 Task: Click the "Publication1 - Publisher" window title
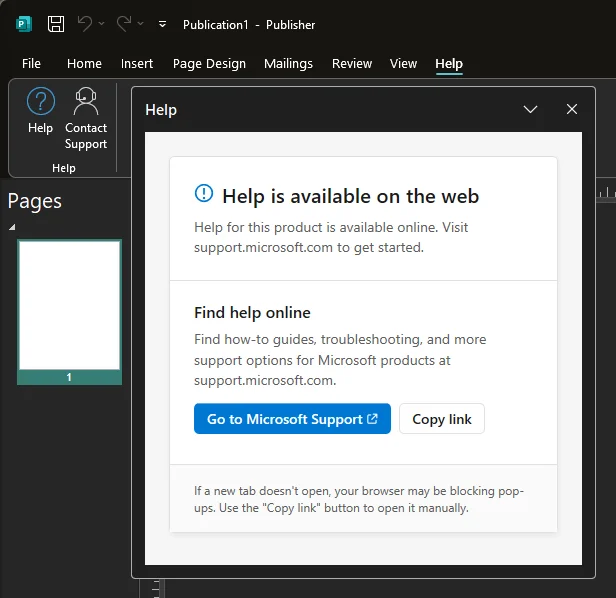click(249, 25)
